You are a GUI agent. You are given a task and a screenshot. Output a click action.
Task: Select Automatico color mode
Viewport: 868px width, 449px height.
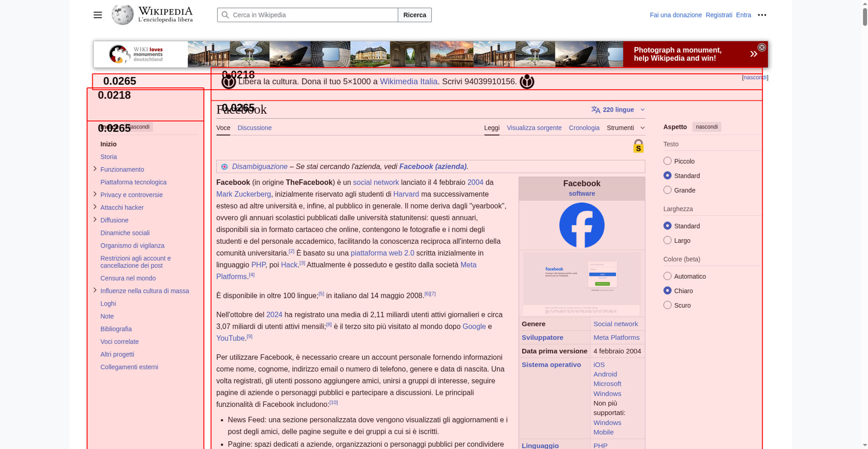667,276
